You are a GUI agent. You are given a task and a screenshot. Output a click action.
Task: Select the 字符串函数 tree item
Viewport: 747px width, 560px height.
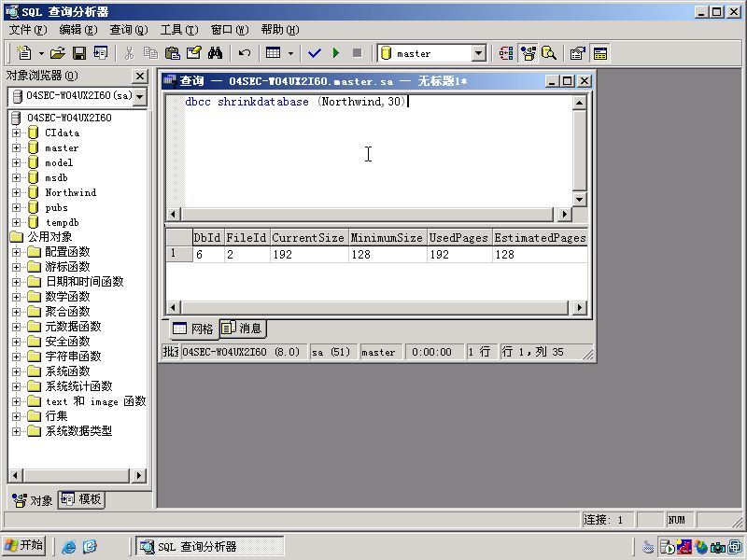pos(73,357)
